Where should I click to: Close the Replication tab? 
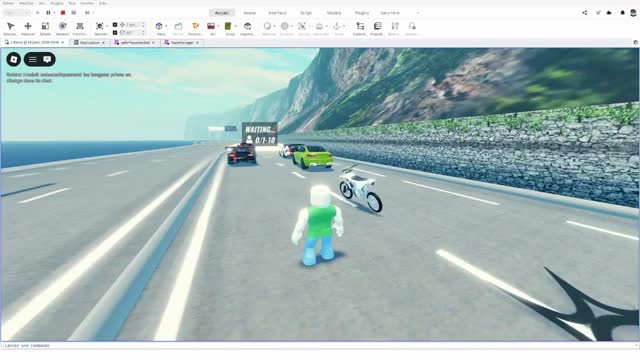click(103, 42)
